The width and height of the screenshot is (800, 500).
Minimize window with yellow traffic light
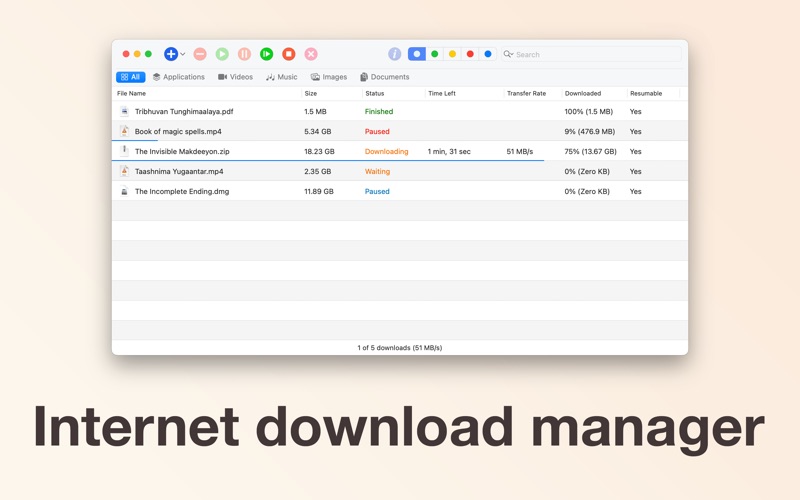pyautogui.click(x=137, y=54)
